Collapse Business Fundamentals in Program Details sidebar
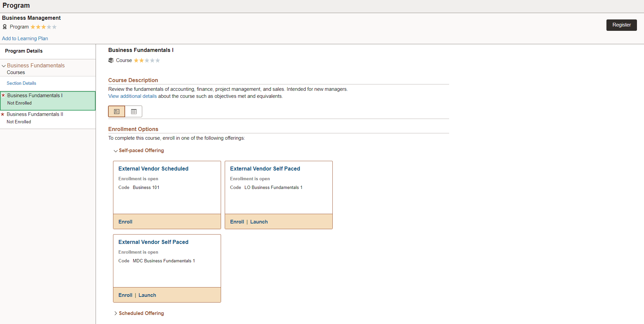Viewport: 644px width, 324px height. click(4, 66)
